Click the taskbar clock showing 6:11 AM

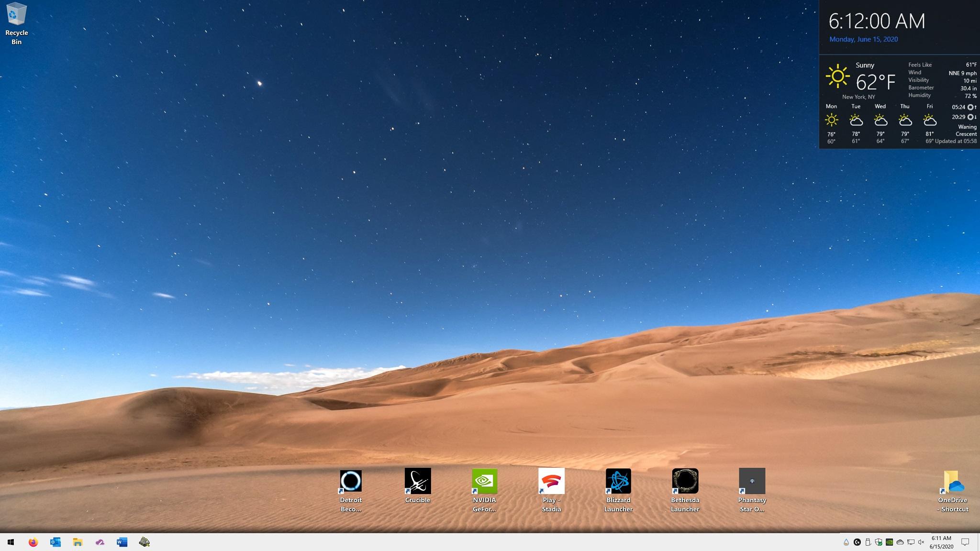[x=941, y=542]
